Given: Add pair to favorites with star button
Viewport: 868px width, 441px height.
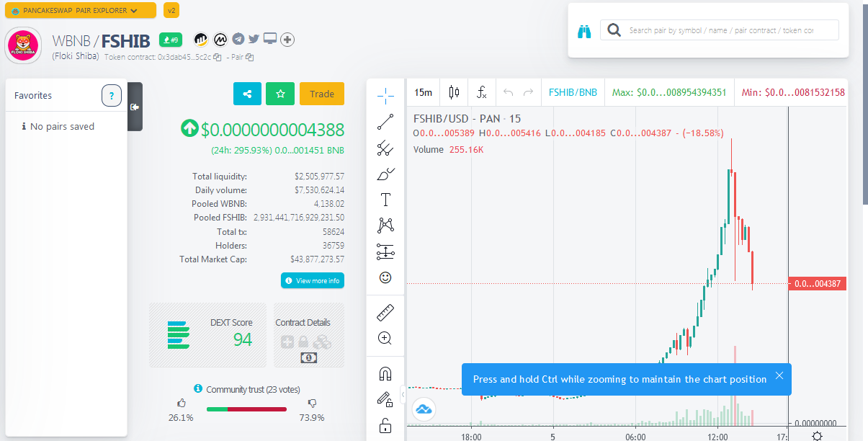Looking at the screenshot, I should (x=280, y=94).
